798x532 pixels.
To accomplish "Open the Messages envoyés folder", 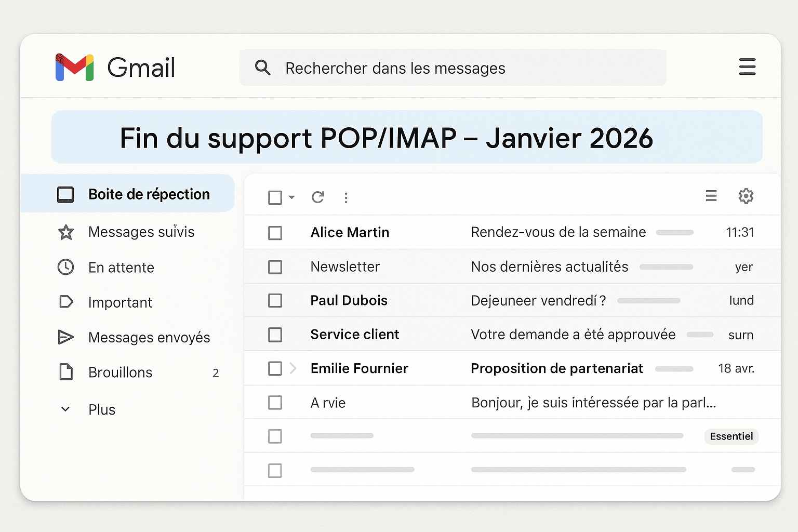I will 149,338.
